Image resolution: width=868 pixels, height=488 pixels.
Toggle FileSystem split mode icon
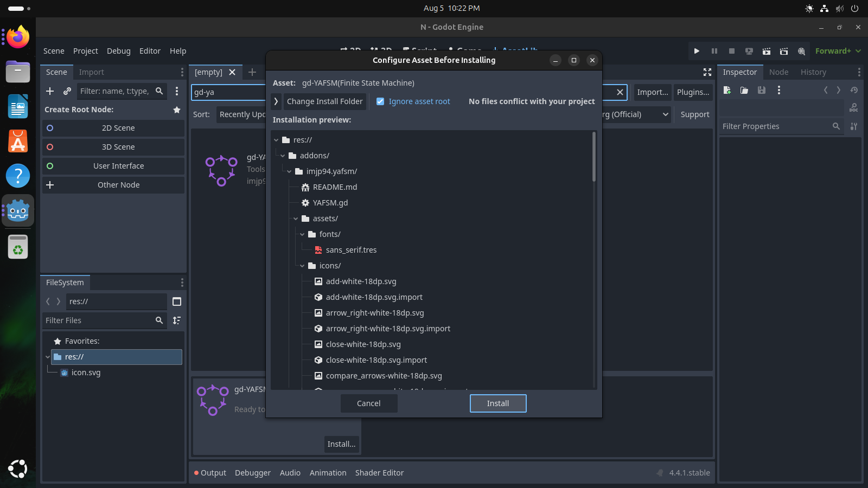[177, 301]
